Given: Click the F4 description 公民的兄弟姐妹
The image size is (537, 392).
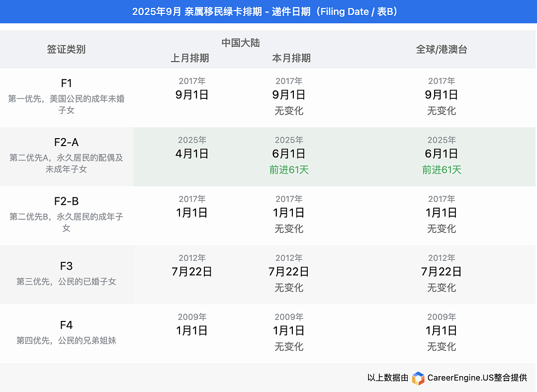Looking at the screenshot, I should click(67, 340).
